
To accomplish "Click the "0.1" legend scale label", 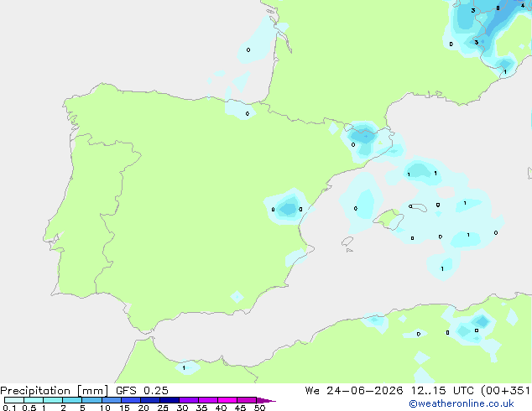I will [9, 408].
